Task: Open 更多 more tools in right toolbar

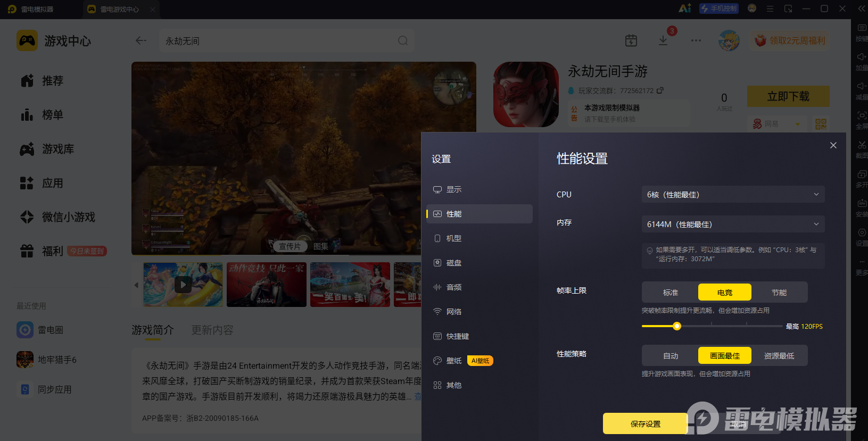Action: (862, 266)
